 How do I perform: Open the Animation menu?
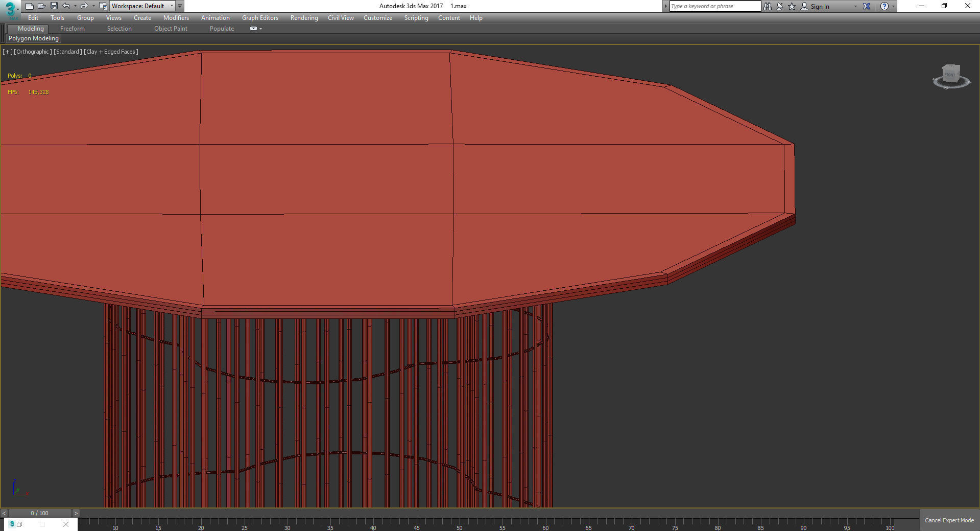coord(216,18)
